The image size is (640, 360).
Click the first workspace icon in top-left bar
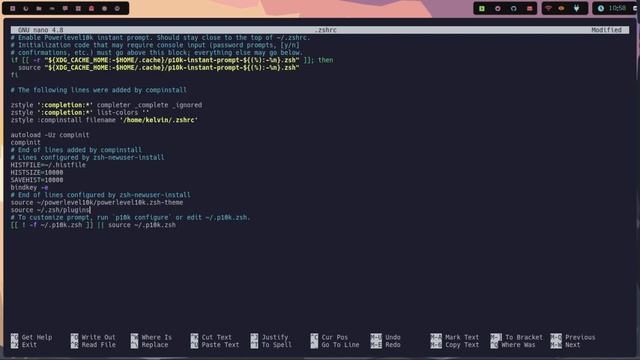click(x=13, y=8)
